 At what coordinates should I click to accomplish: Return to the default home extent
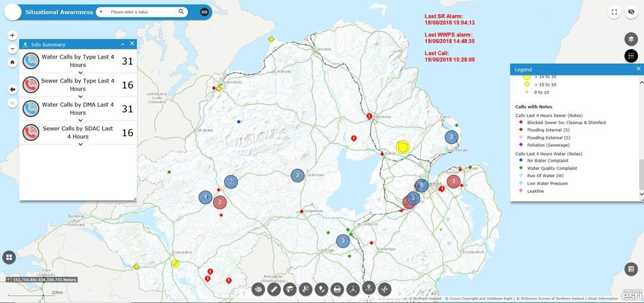[x=12, y=63]
